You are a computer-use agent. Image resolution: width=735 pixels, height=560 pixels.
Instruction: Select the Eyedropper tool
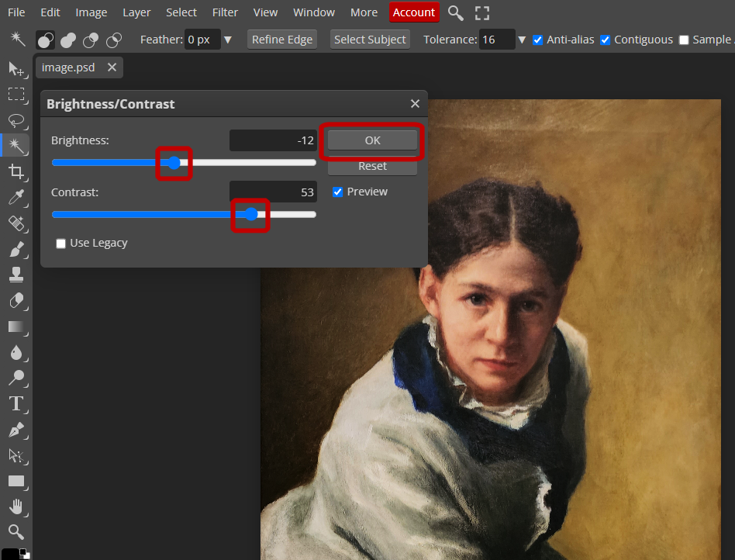(16, 198)
